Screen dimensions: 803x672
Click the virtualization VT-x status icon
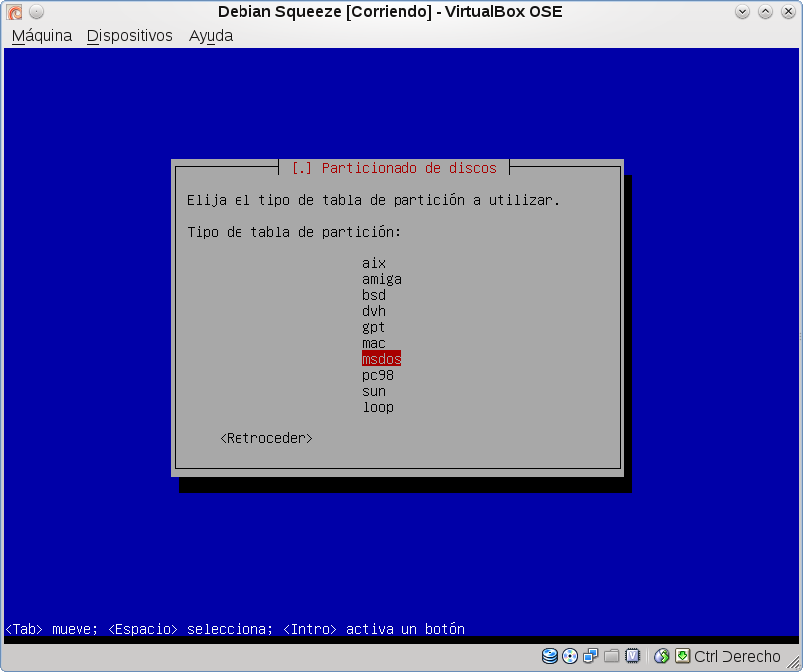[633, 656]
